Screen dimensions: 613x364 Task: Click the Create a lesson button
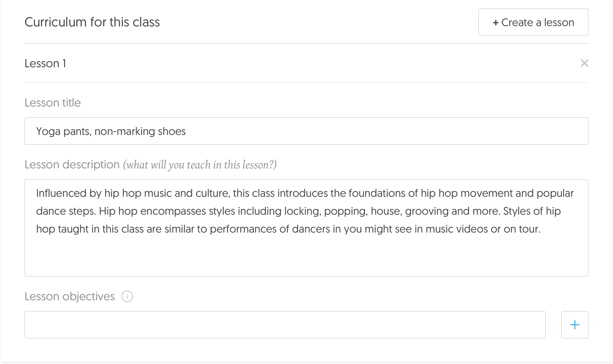pyautogui.click(x=533, y=22)
